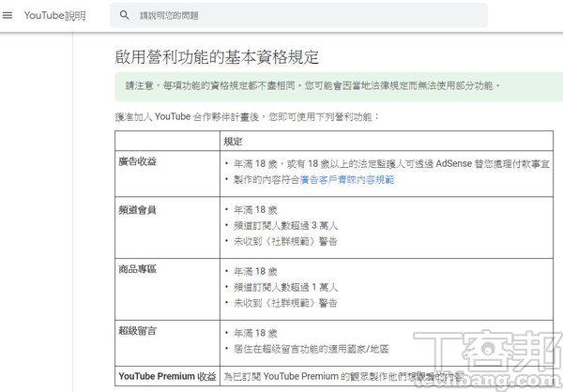
Task: Click 年滿 18 歲 in 商品專區 row
Action: (x=255, y=271)
